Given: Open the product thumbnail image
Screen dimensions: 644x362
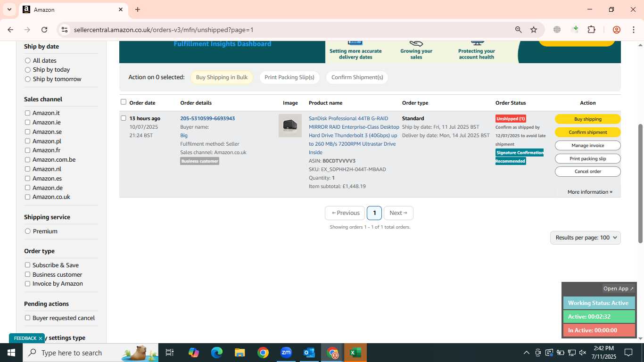Looking at the screenshot, I should coord(290,125).
